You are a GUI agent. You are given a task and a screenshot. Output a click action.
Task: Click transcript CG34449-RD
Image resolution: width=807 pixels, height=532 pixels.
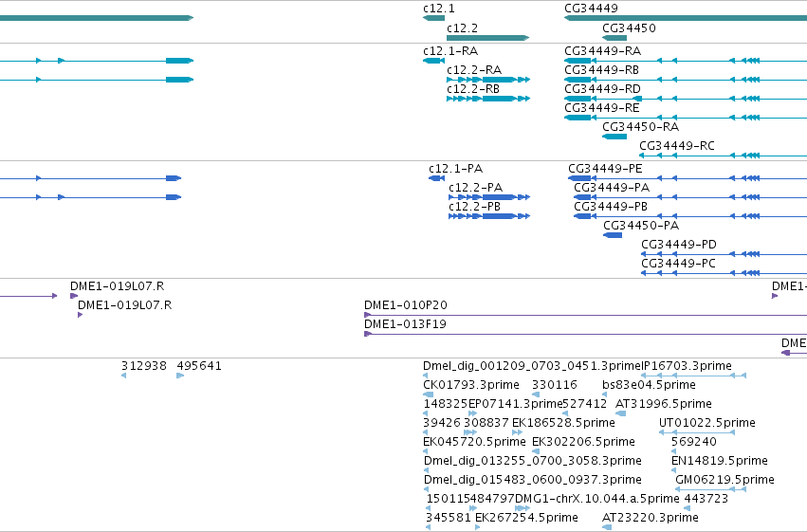602,89
